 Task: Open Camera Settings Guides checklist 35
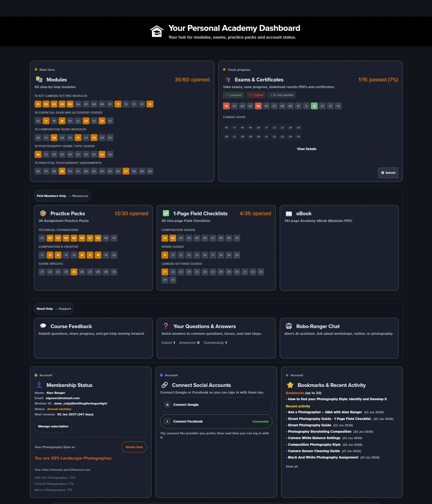[x=173, y=280]
